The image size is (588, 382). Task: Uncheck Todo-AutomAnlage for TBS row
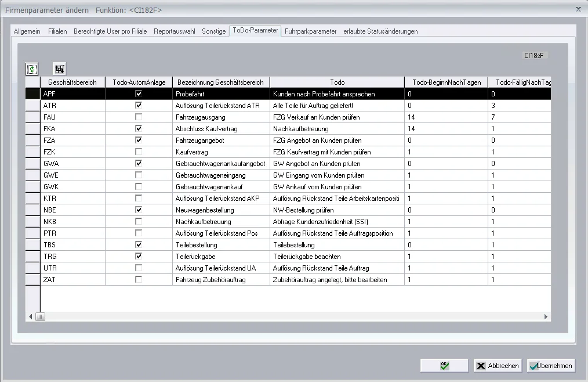pos(139,244)
